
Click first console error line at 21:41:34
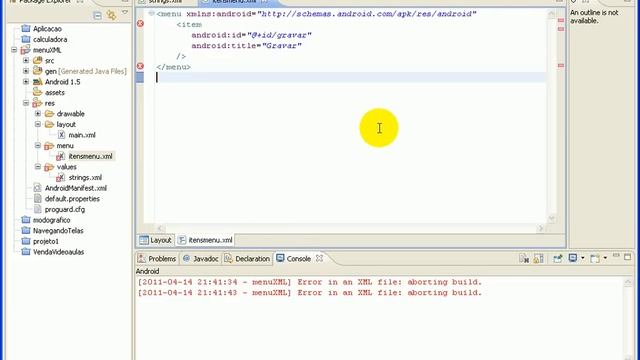coord(310,282)
